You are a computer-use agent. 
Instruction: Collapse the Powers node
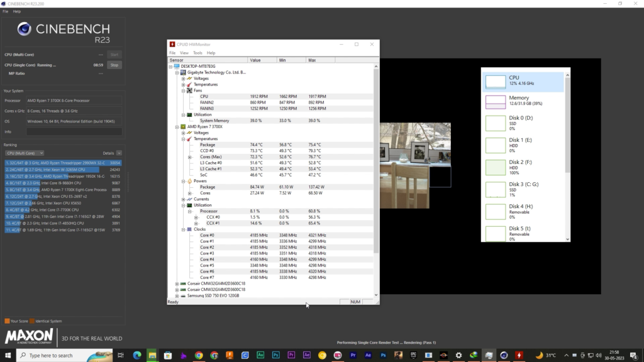coord(184,181)
